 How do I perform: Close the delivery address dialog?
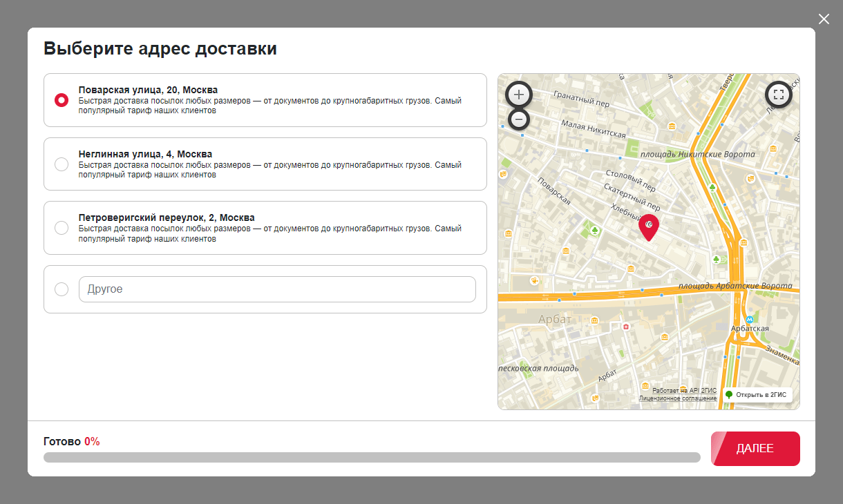point(824,19)
